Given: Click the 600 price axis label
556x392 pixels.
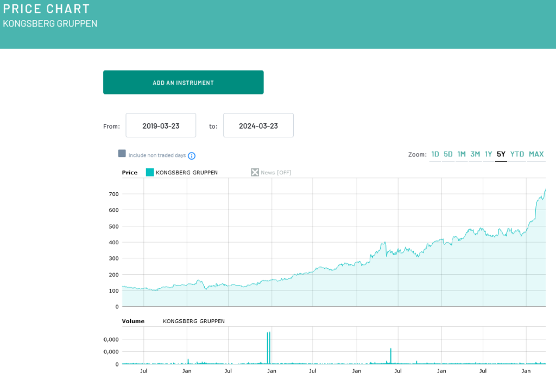Looking at the screenshot, I should pos(114,210).
